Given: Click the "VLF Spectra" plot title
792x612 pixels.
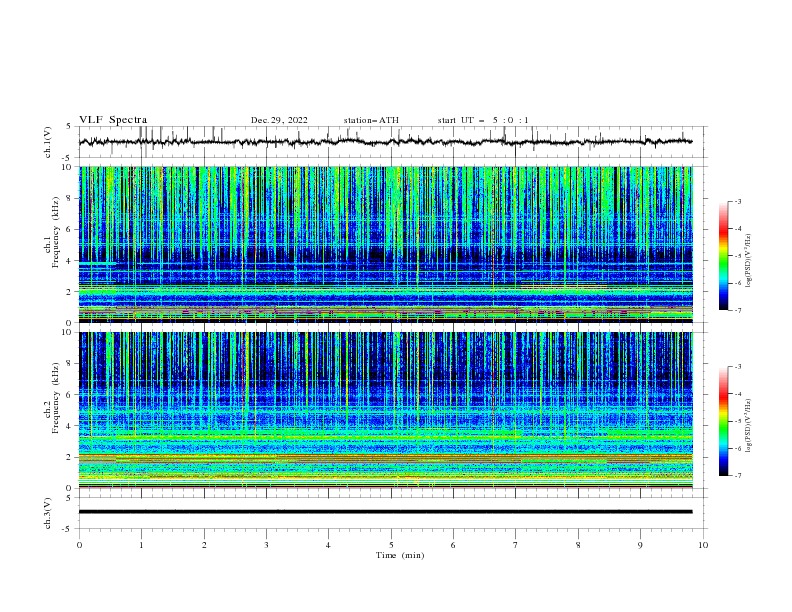Looking at the screenshot, I should [113, 120].
